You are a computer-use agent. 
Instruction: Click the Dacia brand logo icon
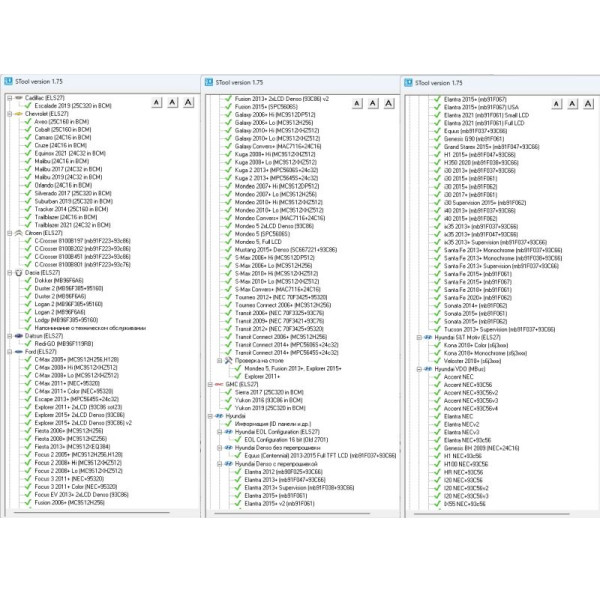[17, 271]
